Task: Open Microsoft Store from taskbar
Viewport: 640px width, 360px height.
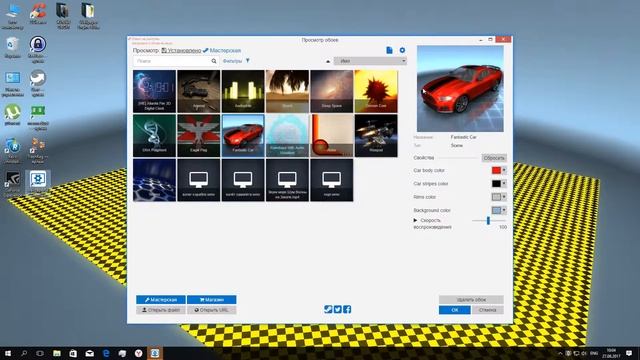Action: (73, 353)
